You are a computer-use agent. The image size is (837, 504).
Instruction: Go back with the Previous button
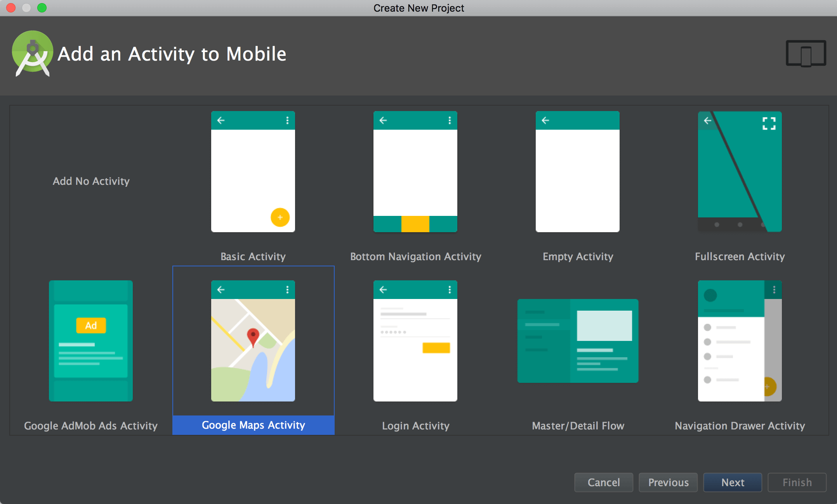click(x=668, y=482)
